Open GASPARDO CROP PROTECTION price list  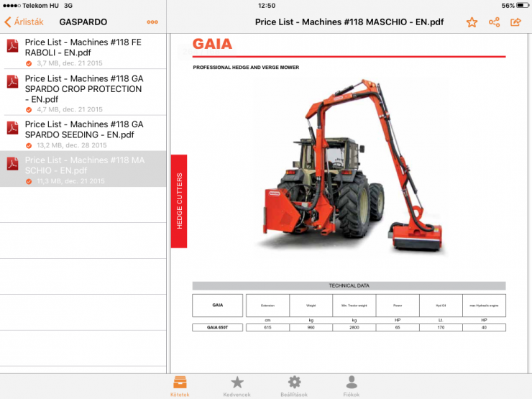(83, 92)
